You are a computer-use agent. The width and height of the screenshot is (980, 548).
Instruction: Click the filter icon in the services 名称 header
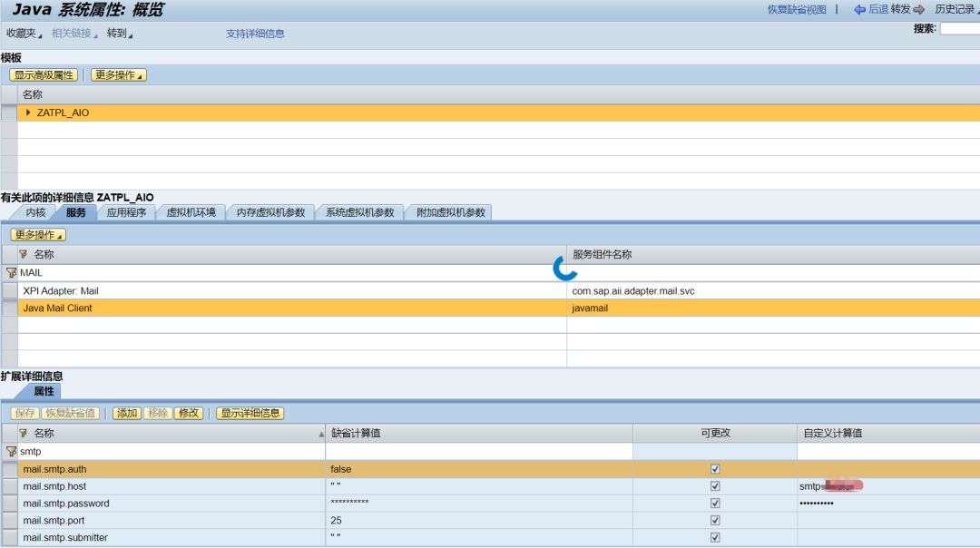(23, 254)
